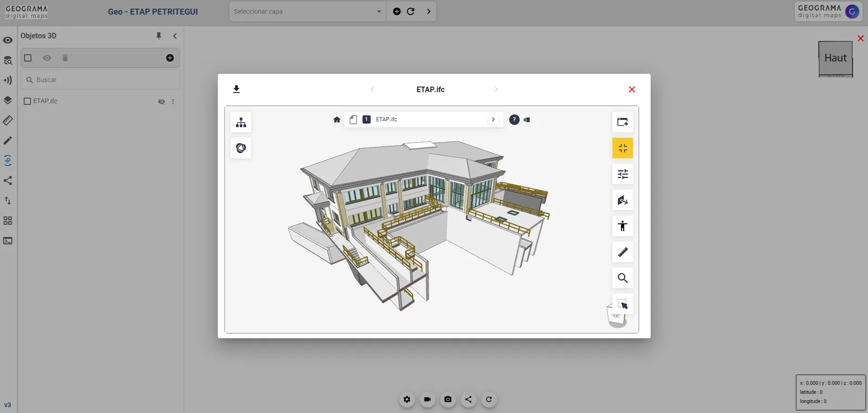Click the Haut view cube
The height and width of the screenshot is (413, 868).
835,59
